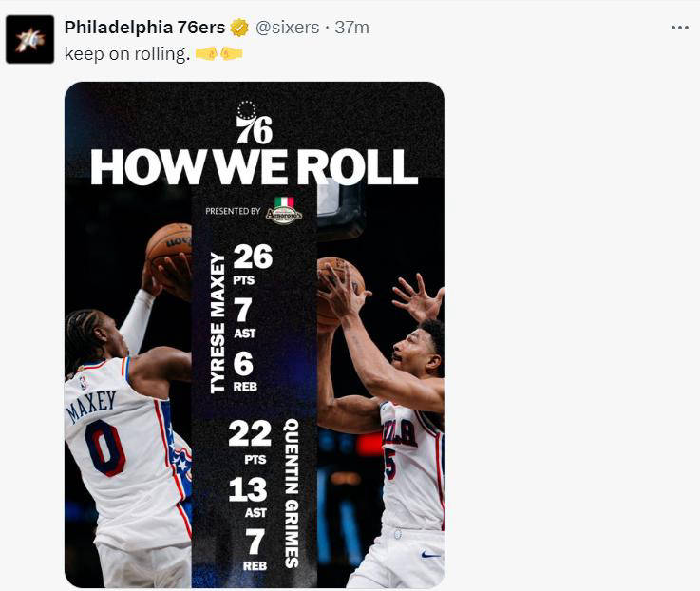Click the 76ers profile avatar

click(29, 40)
